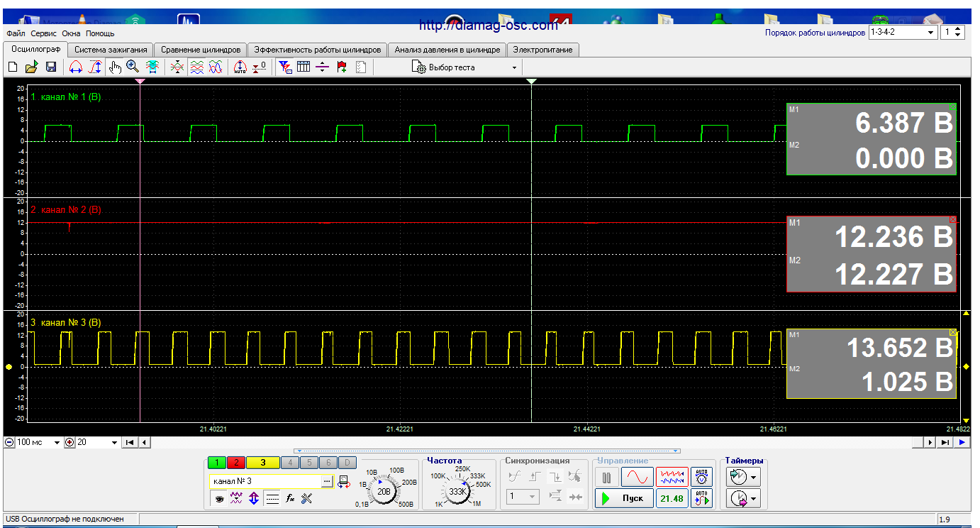Click the AUTO run playback icon
The height and width of the screenshot is (528, 980).
pos(702,498)
